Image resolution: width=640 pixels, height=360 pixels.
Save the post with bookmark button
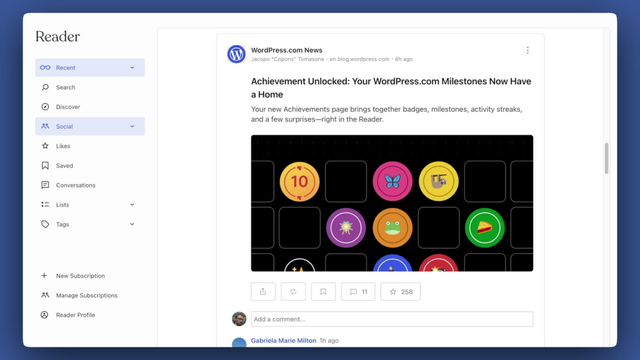coord(323,291)
